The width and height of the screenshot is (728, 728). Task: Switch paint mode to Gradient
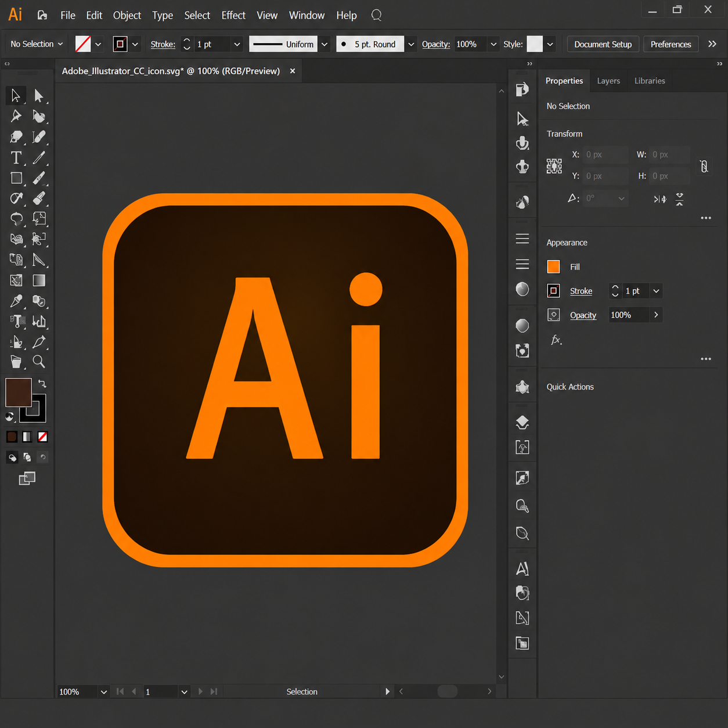click(27, 437)
